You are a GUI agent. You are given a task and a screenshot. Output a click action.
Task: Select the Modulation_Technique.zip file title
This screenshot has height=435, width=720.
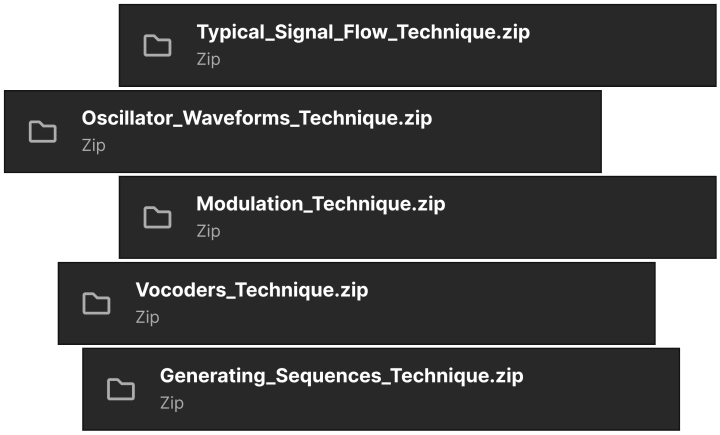pyautogui.click(x=321, y=204)
